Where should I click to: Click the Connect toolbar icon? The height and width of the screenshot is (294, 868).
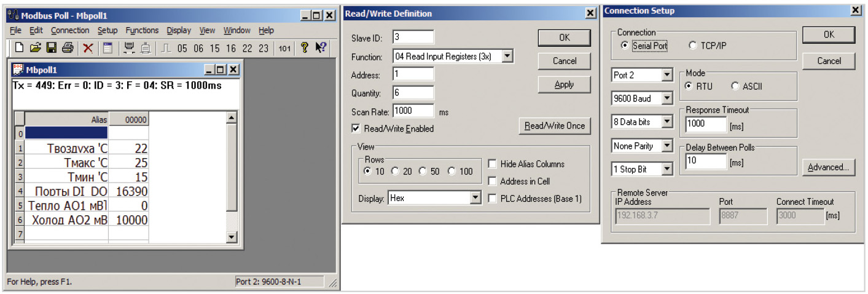tap(129, 48)
